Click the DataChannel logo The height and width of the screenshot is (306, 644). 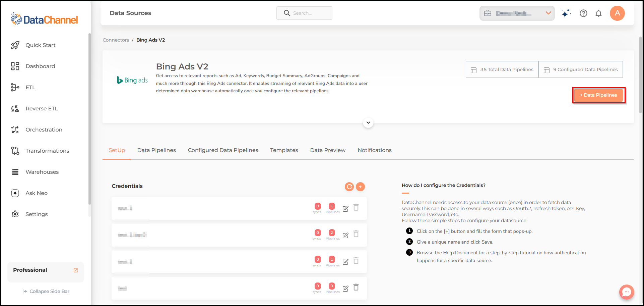point(44,19)
